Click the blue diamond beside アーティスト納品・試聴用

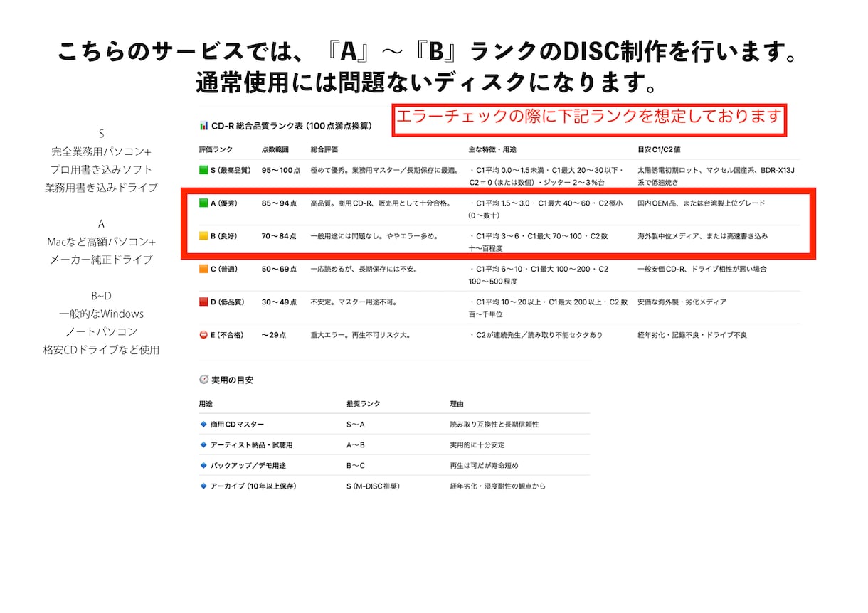click(203, 445)
